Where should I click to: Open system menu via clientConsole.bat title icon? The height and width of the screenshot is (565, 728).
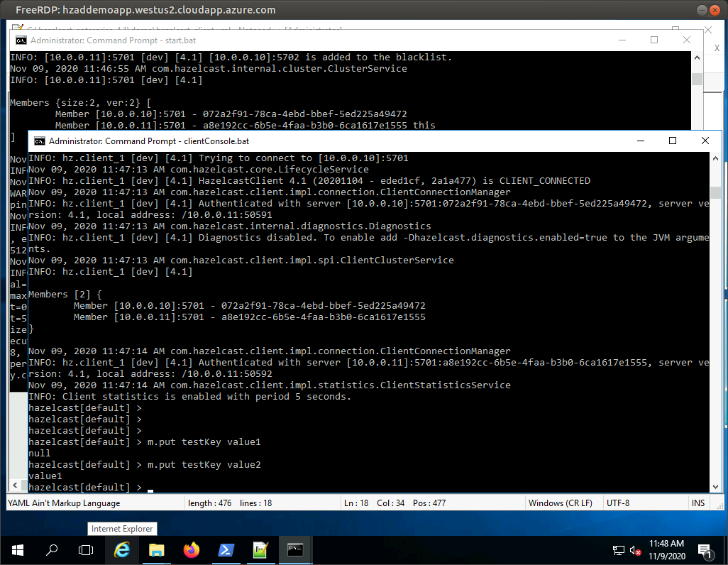click(x=39, y=141)
